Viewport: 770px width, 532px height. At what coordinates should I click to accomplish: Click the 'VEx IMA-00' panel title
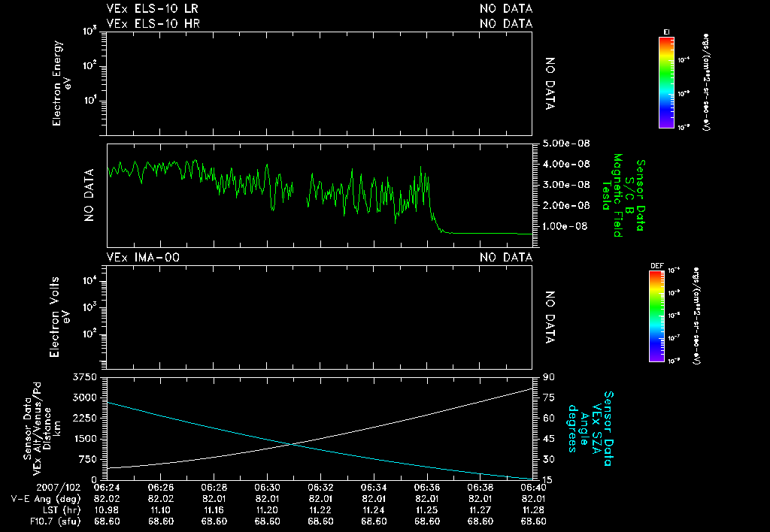tap(143, 258)
